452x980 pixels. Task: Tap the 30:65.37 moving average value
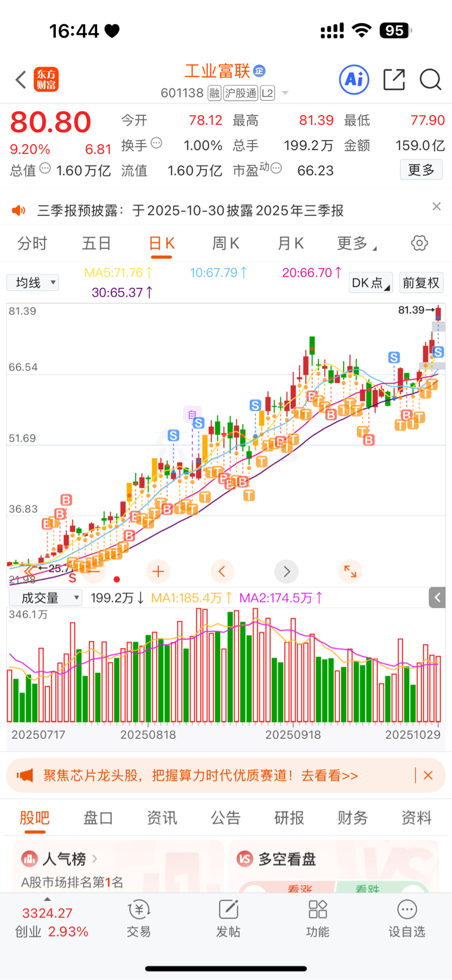122,292
